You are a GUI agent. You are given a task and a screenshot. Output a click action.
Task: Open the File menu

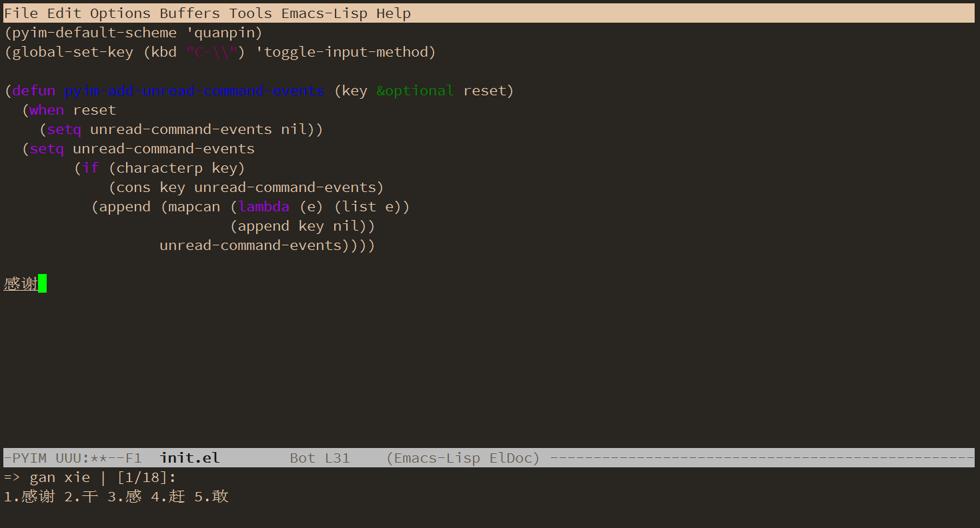coord(21,13)
